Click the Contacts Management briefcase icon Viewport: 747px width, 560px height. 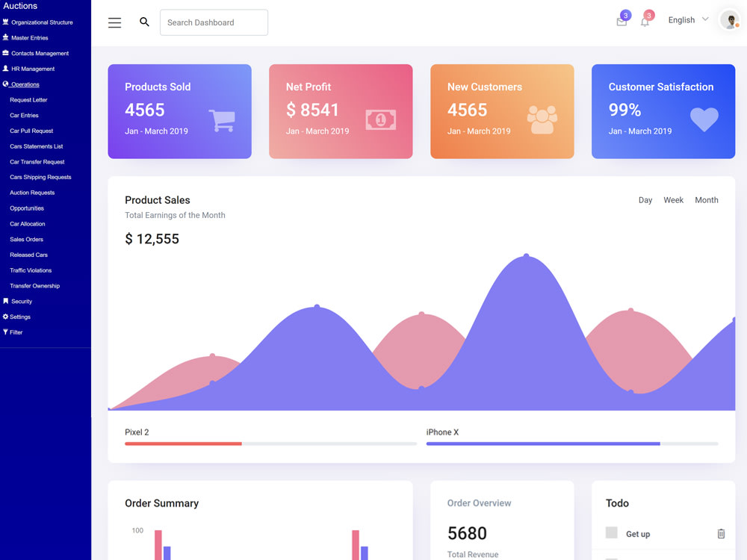6,53
